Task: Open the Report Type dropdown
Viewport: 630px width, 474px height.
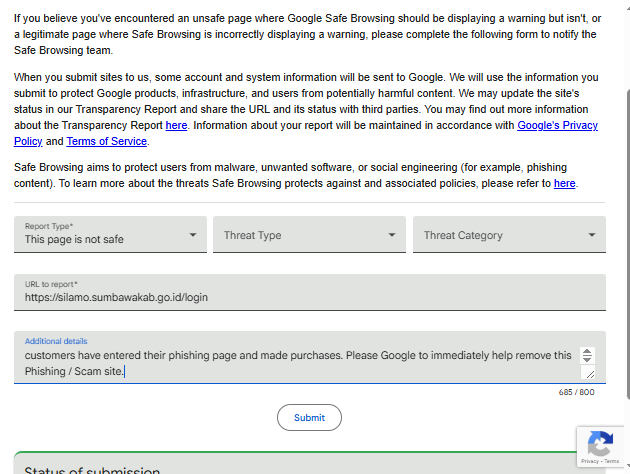Action: (x=110, y=235)
